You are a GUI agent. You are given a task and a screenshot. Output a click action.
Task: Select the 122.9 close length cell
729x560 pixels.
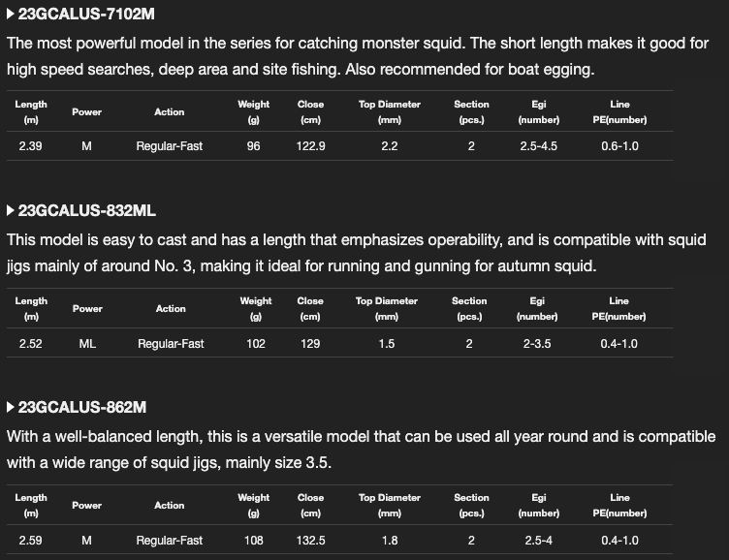click(x=311, y=146)
